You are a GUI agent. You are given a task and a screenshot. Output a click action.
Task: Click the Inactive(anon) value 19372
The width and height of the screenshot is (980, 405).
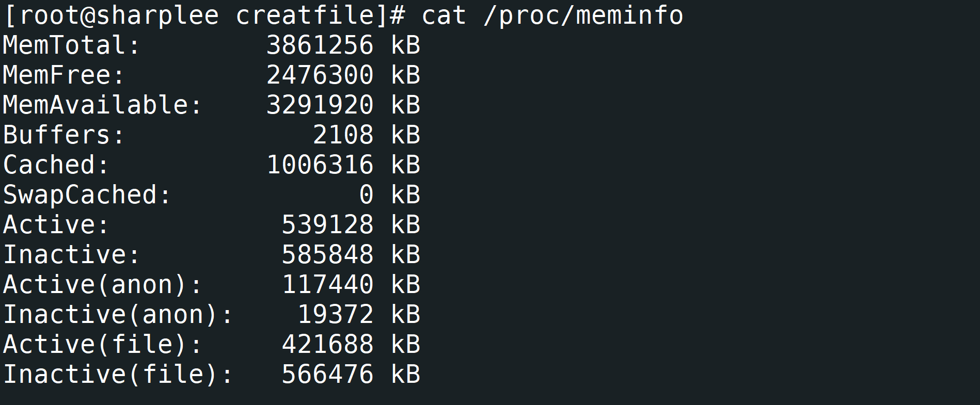click(x=335, y=315)
